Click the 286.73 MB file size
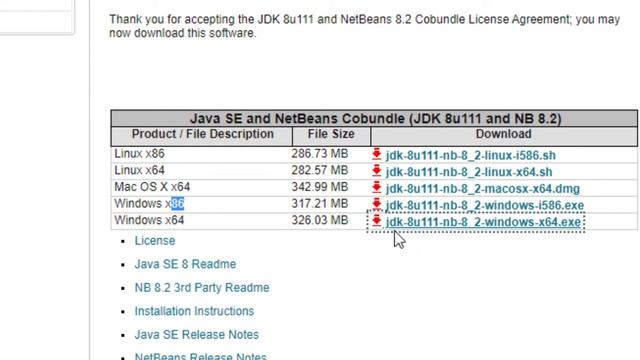The height and width of the screenshot is (360, 640). coord(320,154)
